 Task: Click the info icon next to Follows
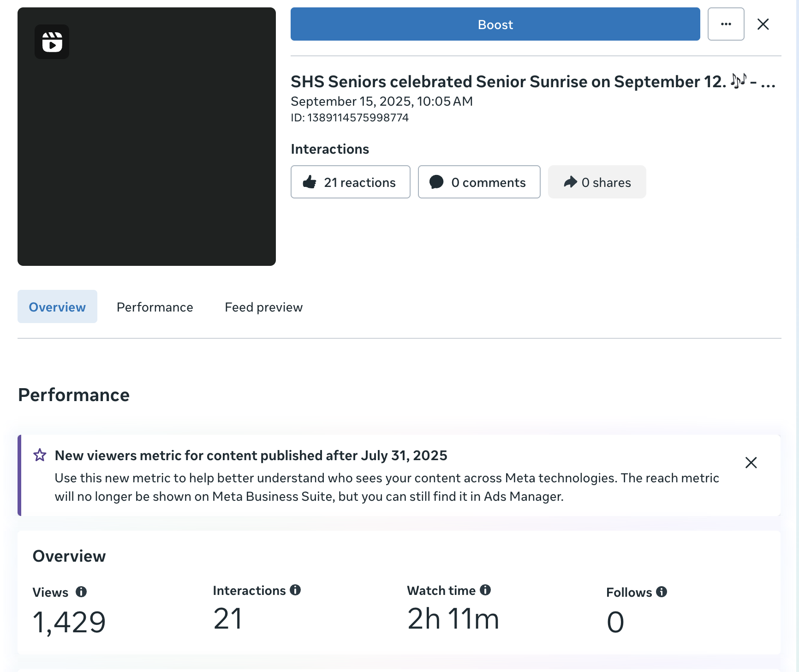pyautogui.click(x=662, y=592)
